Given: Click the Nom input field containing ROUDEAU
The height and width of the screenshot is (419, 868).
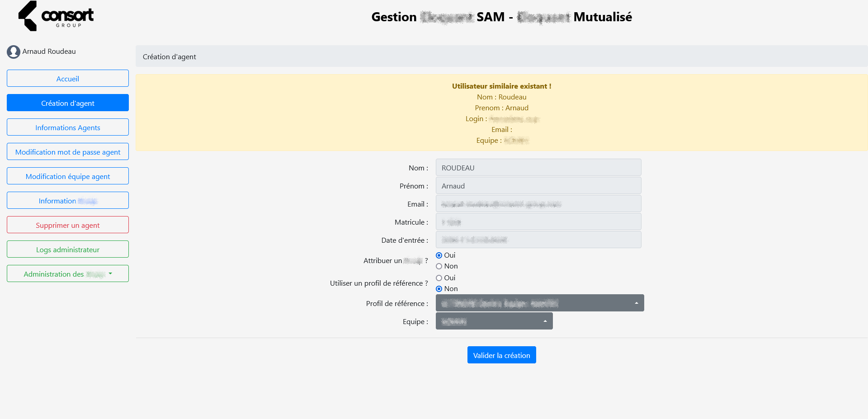Looking at the screenshot, I should (x=538, y=168).
